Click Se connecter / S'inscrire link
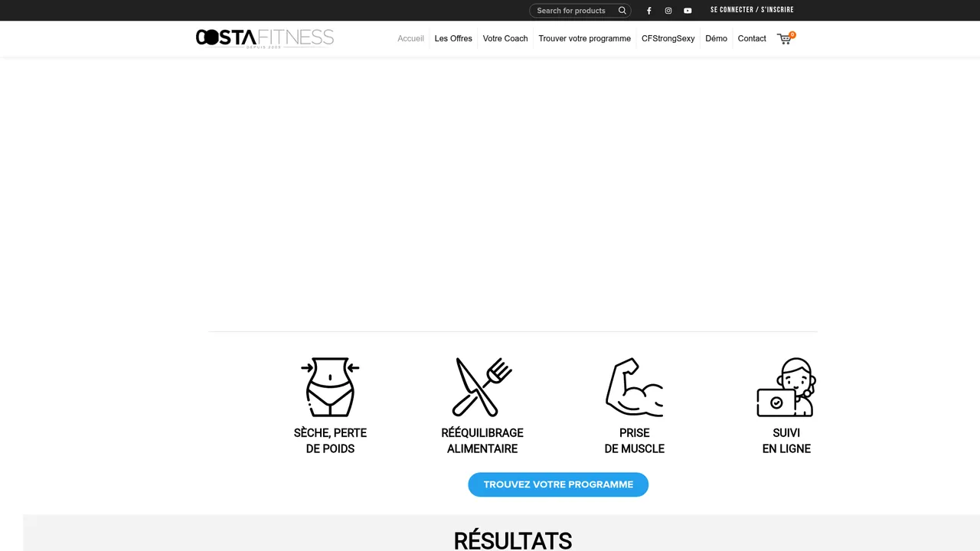This screenshot has height=551, width=980. point(752,10)
